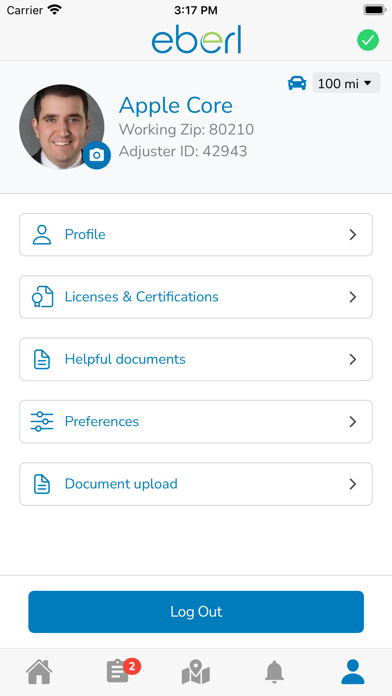This screenshot has height=696, width=392.
Task: Tap the sliders icon beside Preferences
Action: tap(42, 421)
